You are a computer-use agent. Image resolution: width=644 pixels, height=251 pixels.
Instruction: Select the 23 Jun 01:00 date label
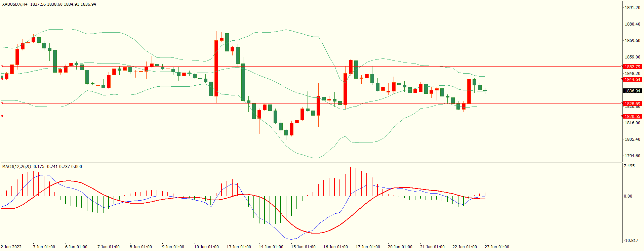[497, 247]
